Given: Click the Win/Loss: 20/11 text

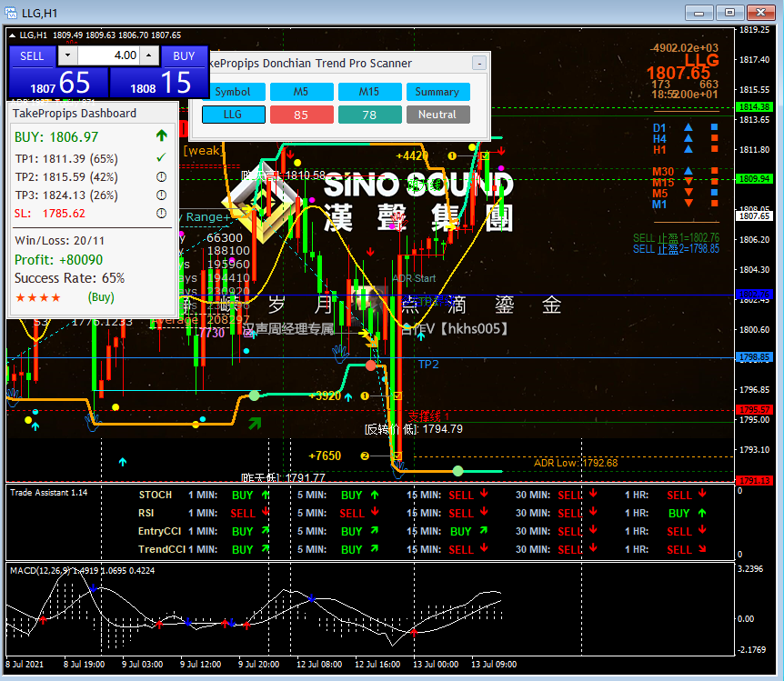Looking at the screenshot, I should (x=59, y=241).
